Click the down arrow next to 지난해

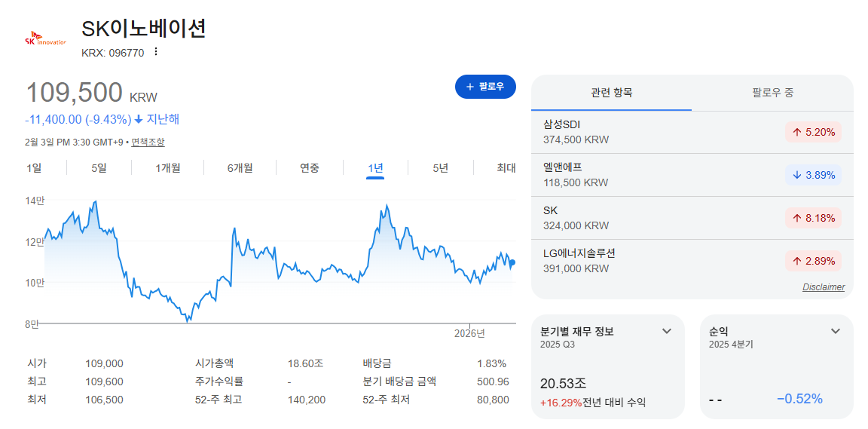[x=139, y=120]
